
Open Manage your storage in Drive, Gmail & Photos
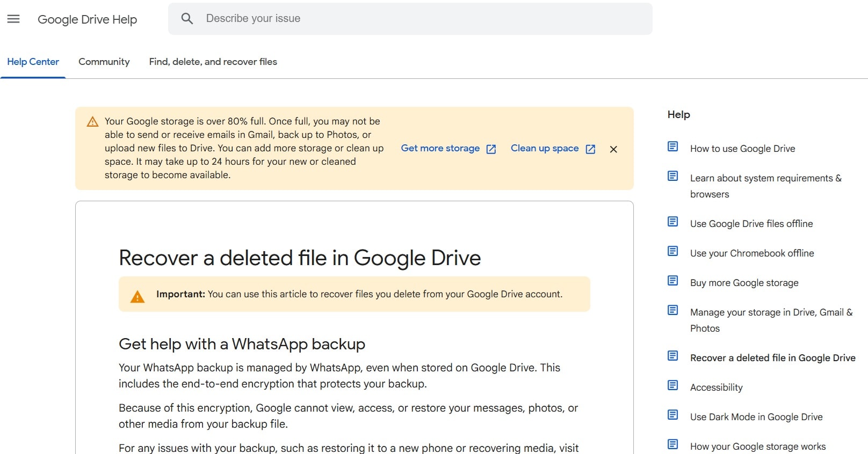click(771, 320)
